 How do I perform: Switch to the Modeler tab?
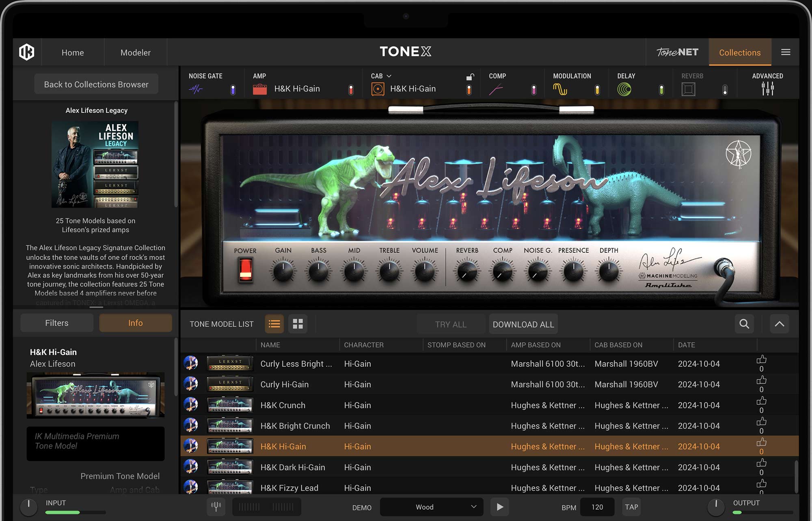(135, 52)
